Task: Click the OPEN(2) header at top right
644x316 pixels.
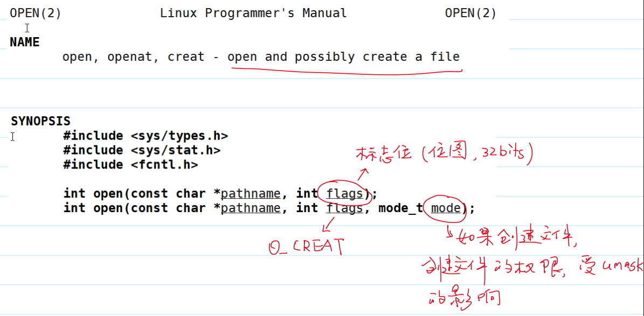Action: coord(470,13)
